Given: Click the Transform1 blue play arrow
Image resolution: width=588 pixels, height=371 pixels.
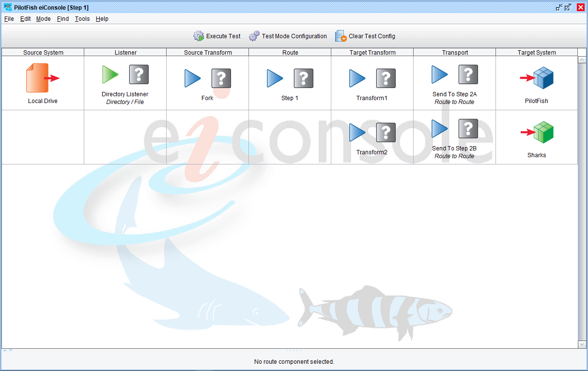Looking at the screenshot, I should 357,78.
